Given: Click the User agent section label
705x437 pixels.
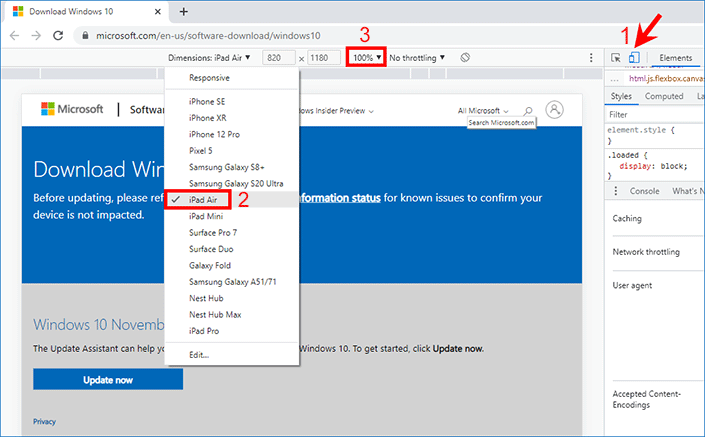Looking at the screenshot, I should tap(632, 285).
